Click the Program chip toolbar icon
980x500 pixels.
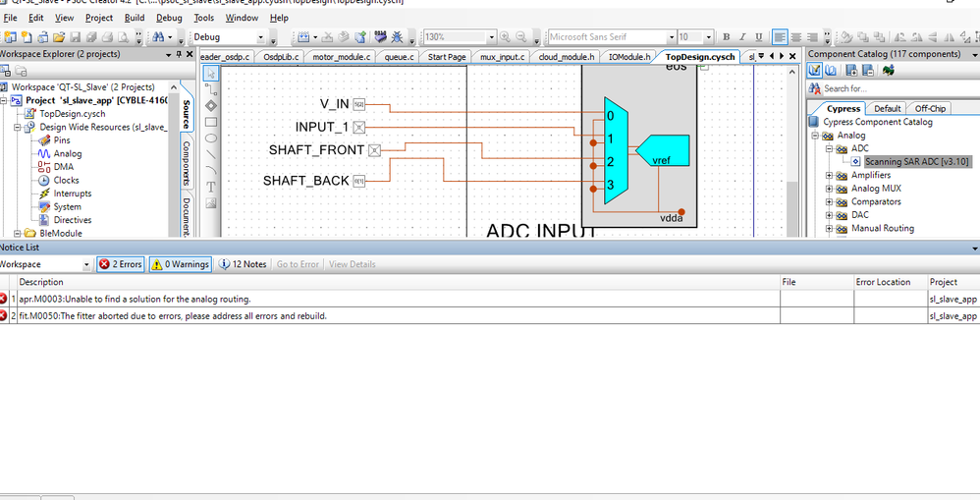tap(380, 37)
